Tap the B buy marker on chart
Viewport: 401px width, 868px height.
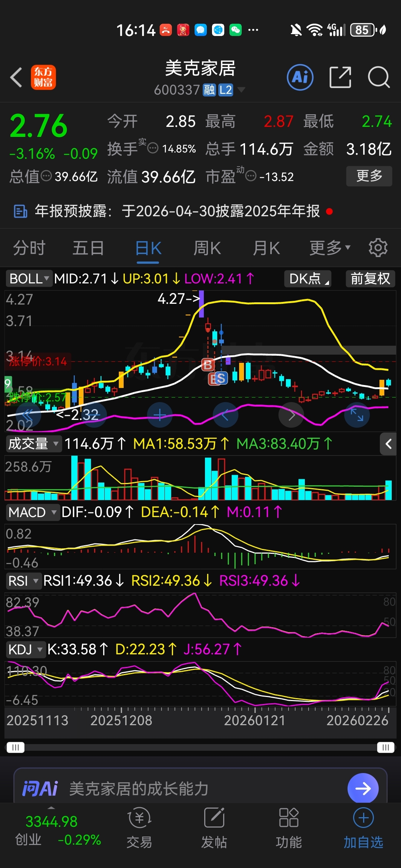click(208, 365)
